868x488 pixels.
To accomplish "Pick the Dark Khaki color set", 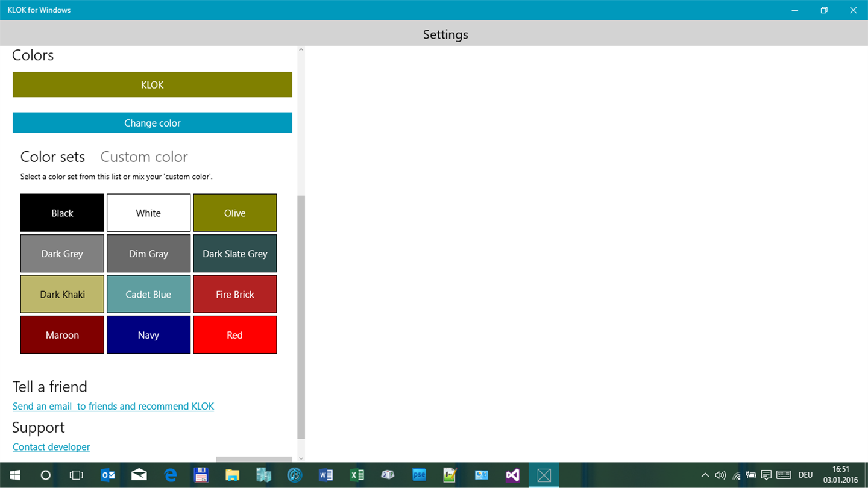I will tap(62, 294).
